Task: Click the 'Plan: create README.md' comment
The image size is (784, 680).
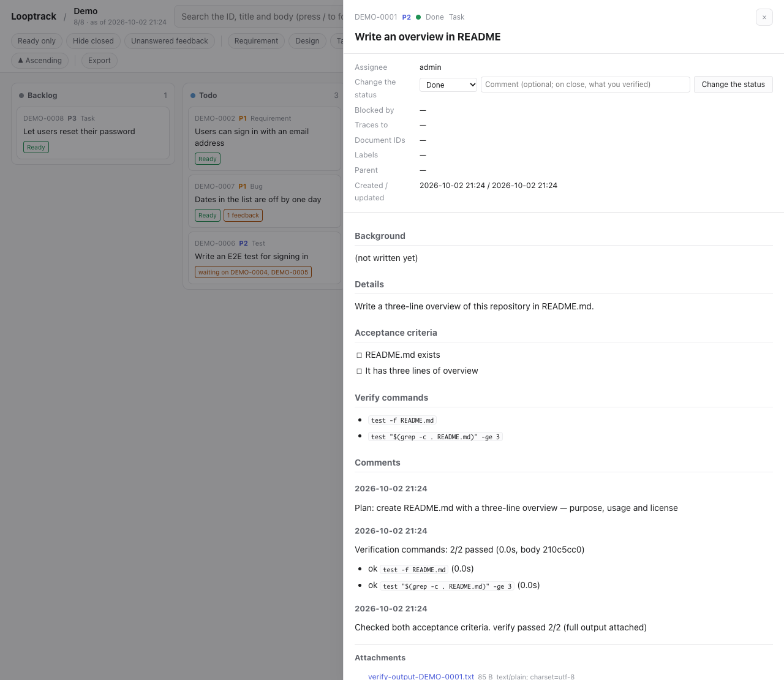Action: 516,508
